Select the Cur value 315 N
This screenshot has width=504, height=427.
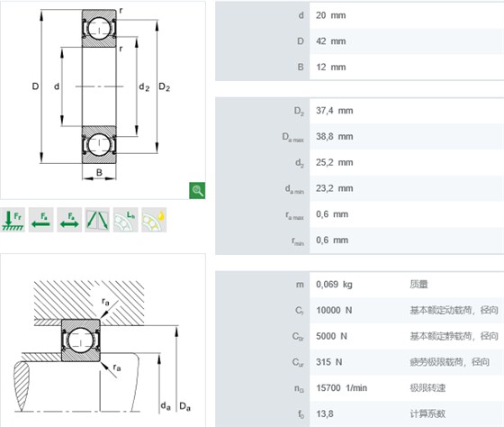pyautogui.click(x=328, y=362)
